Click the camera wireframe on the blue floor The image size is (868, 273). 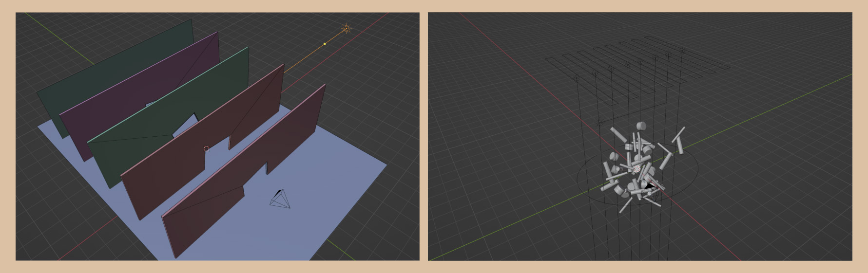click(x=281, y=200)
